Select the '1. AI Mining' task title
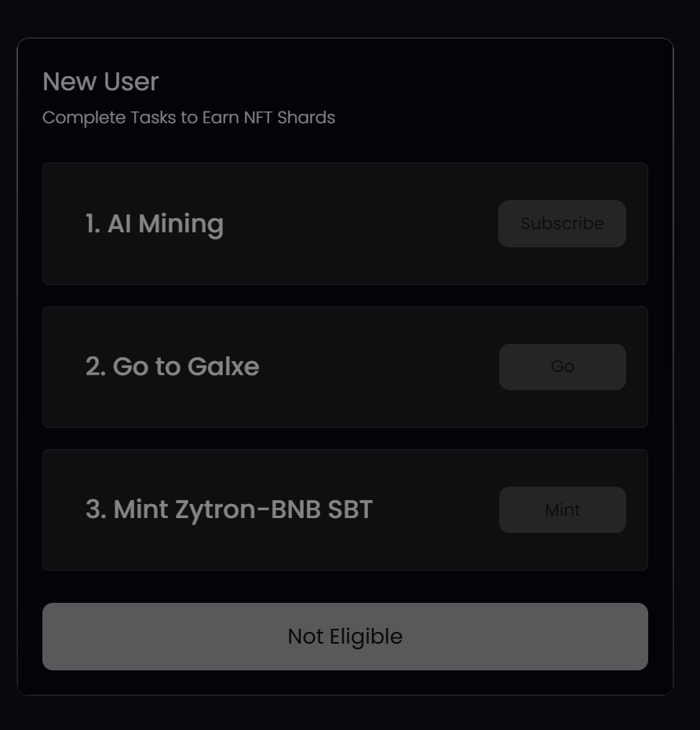Screen dimensions: 700x730 coord(155,224)
